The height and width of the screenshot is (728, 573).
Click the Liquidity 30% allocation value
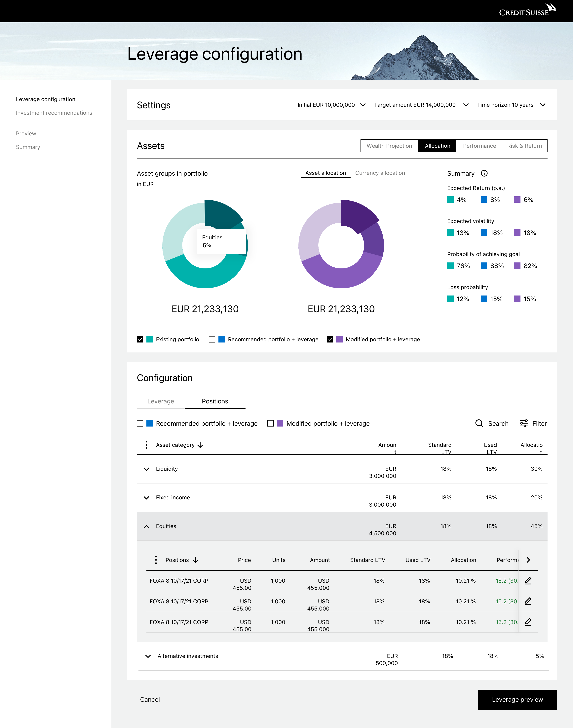coord(536,469)
